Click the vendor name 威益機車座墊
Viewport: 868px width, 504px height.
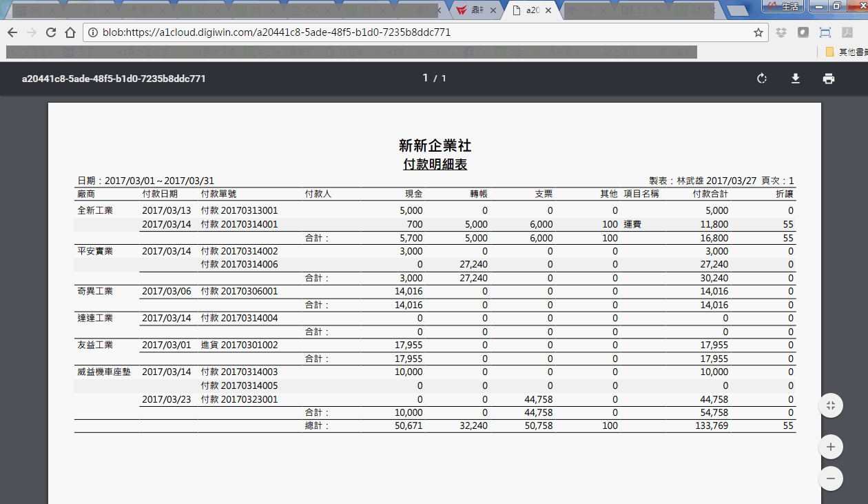[x=104, y=372]
